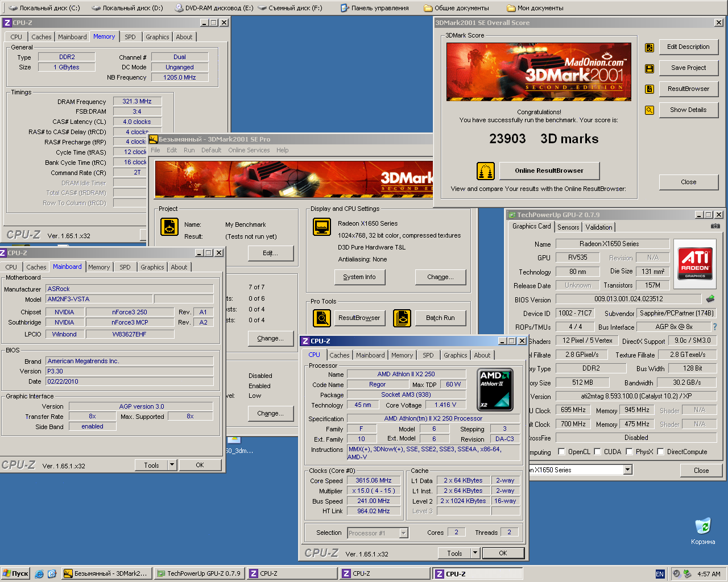Open the Tools dropdown arrow in the CPU window
This screenshot has width=728, height=582.
coord(475,553)
